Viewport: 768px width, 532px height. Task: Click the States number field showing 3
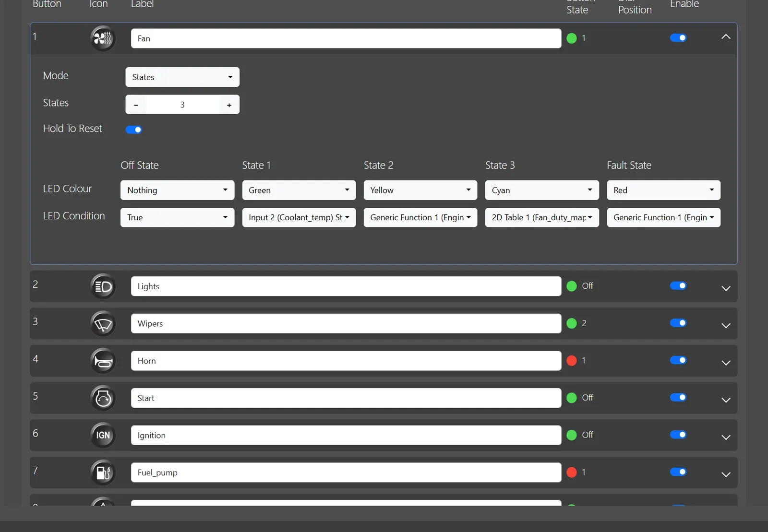(x=182, y=105)
